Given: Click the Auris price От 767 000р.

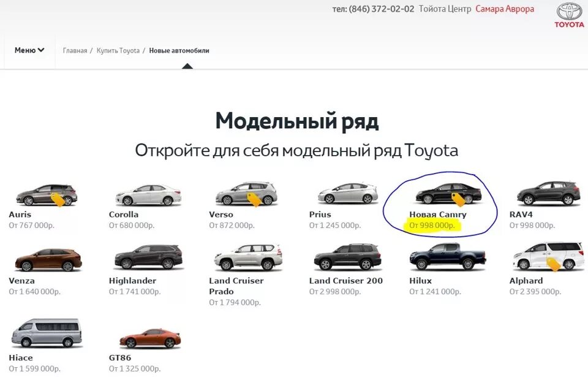Looking at the screenshot, I should tap(31, 226).
